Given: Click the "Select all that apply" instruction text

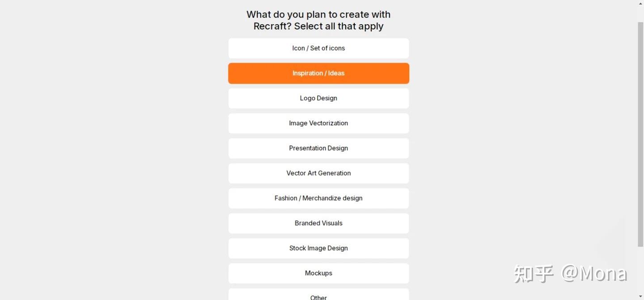Looking at the screenshot, I should [339, 26].
